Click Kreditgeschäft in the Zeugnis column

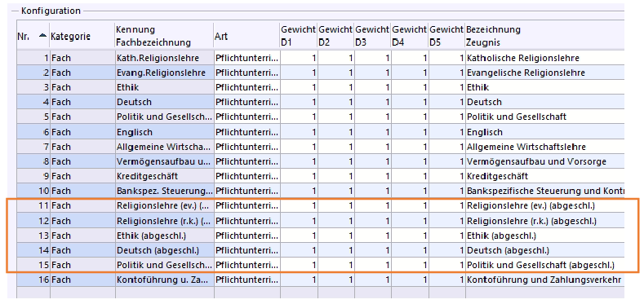[x=544, y=176]
